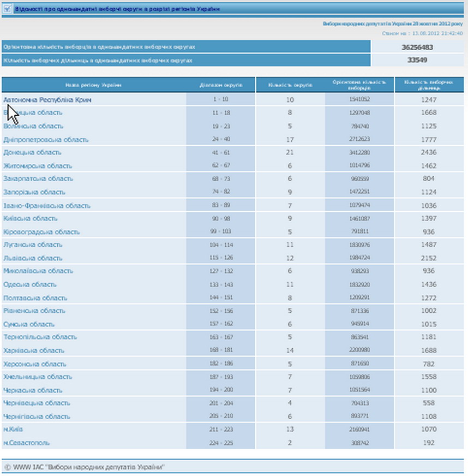Open the Київська область region

coord(30,218)
